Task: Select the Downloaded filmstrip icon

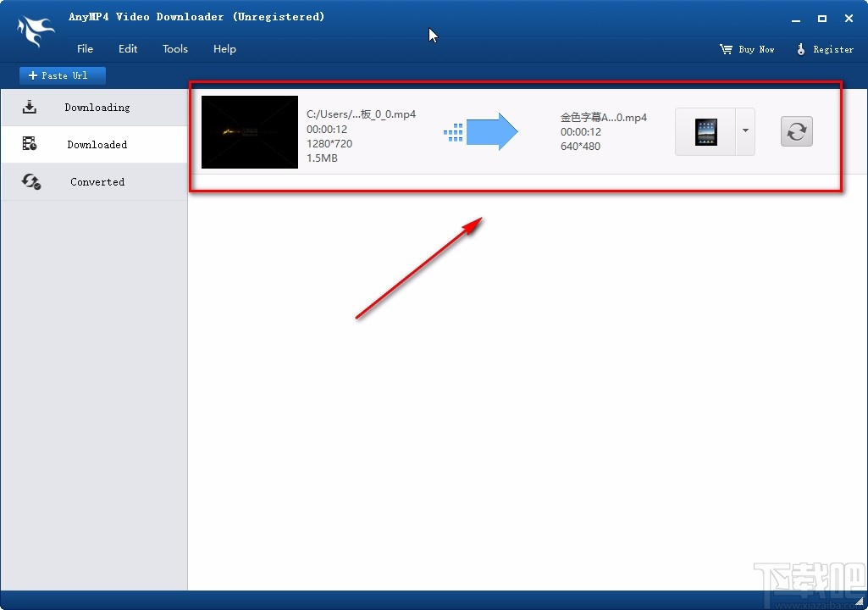Action: (x=30, y=144)
